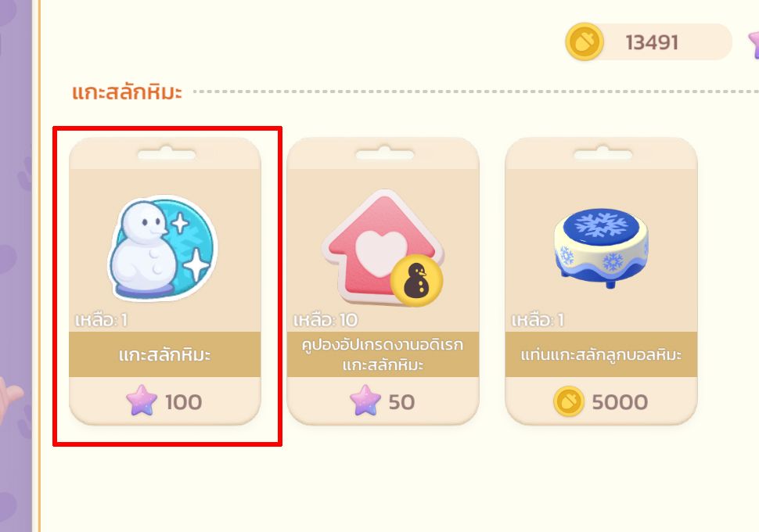Click the star icon next to 100
The width and height of the screenshot is (759, 532).
142,401
